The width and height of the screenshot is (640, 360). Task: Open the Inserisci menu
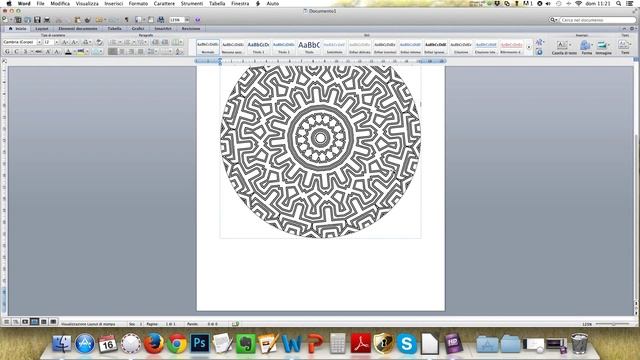click(x=113, y=3)
